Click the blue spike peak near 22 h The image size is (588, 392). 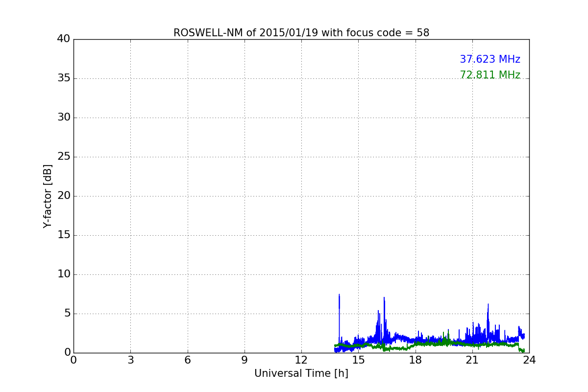point(488,305)
